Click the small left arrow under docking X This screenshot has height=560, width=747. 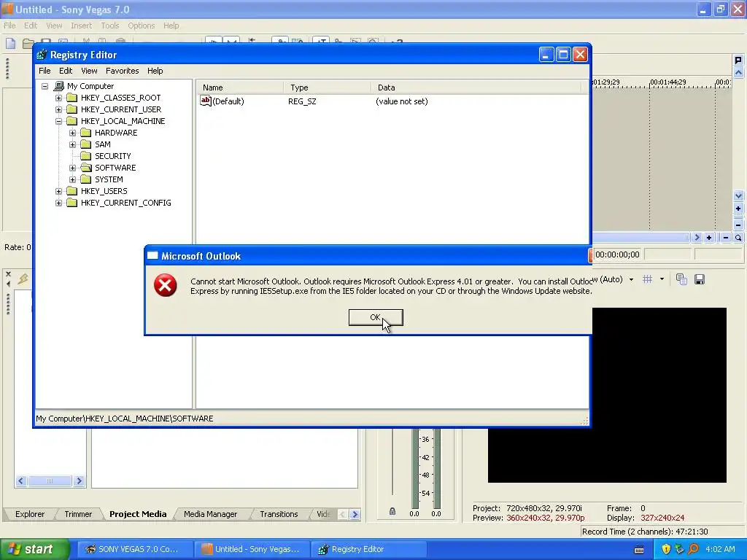[x=8, y=284]
